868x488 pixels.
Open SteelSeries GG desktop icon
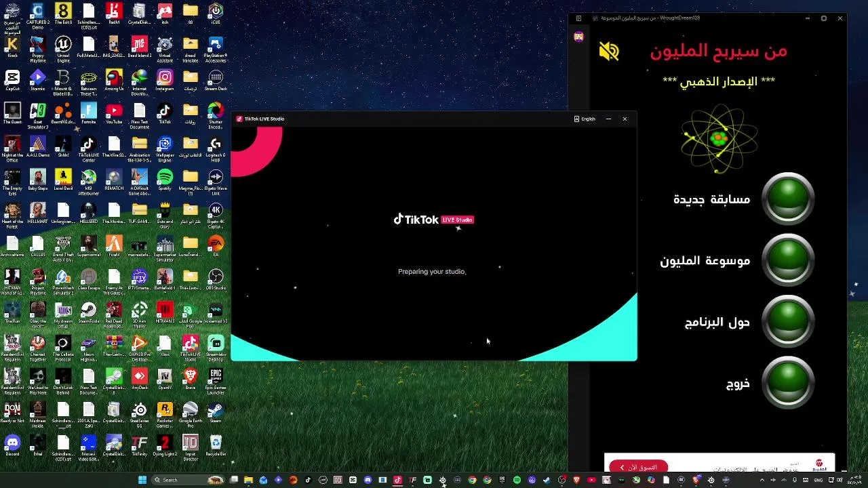(139, 414)
